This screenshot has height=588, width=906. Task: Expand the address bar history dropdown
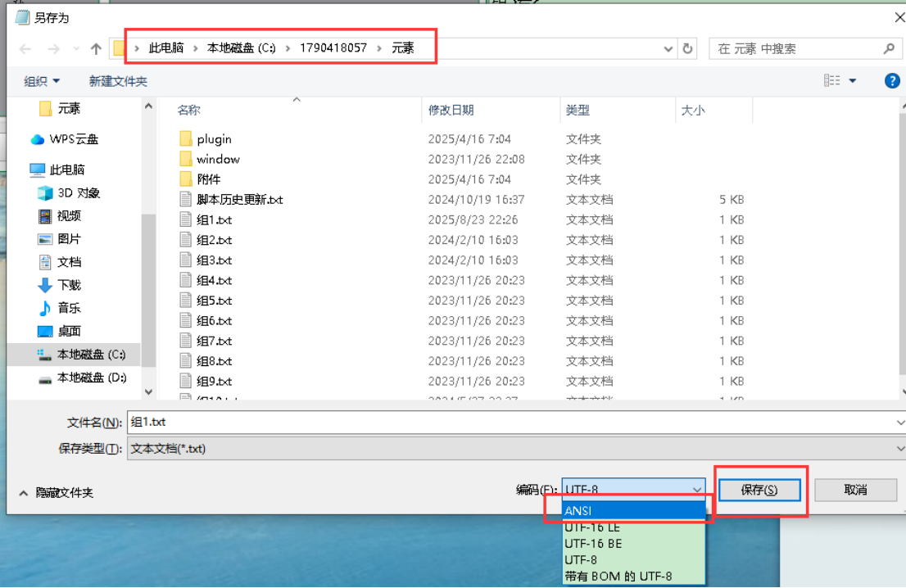point(668,49)
